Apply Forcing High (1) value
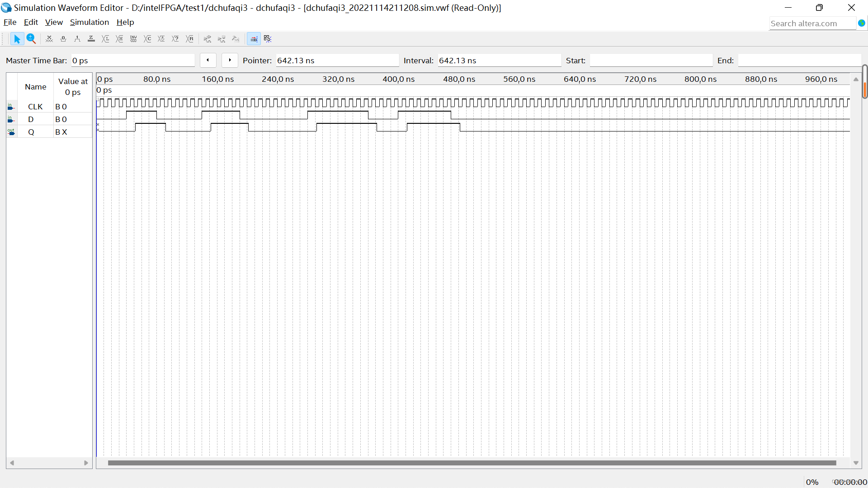 point(77,39)
